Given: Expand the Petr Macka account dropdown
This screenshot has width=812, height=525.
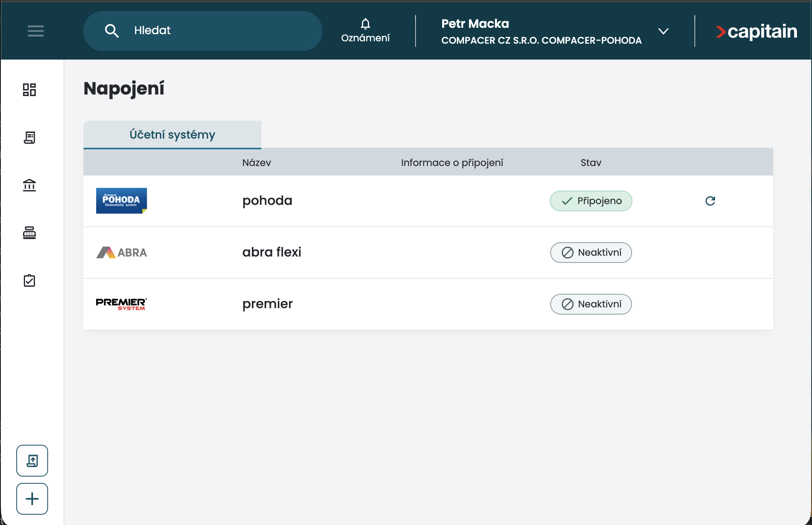Looking at the screenshot, I should click(x=663, y=31).
